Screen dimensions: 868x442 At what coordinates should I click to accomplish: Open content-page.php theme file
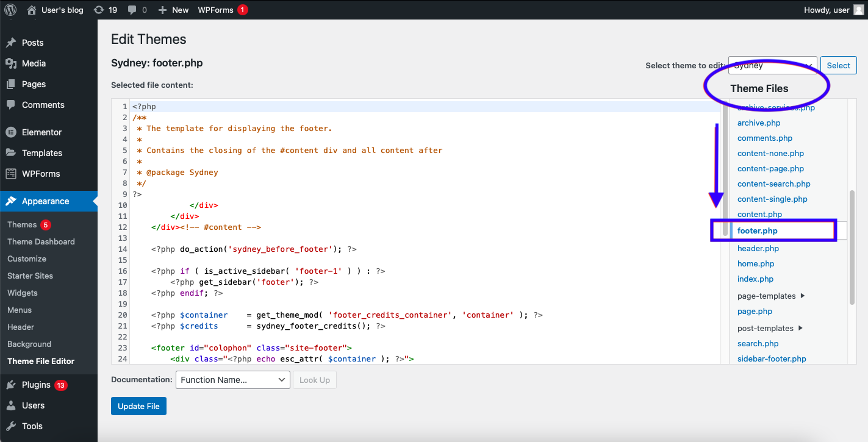[770, 168]
